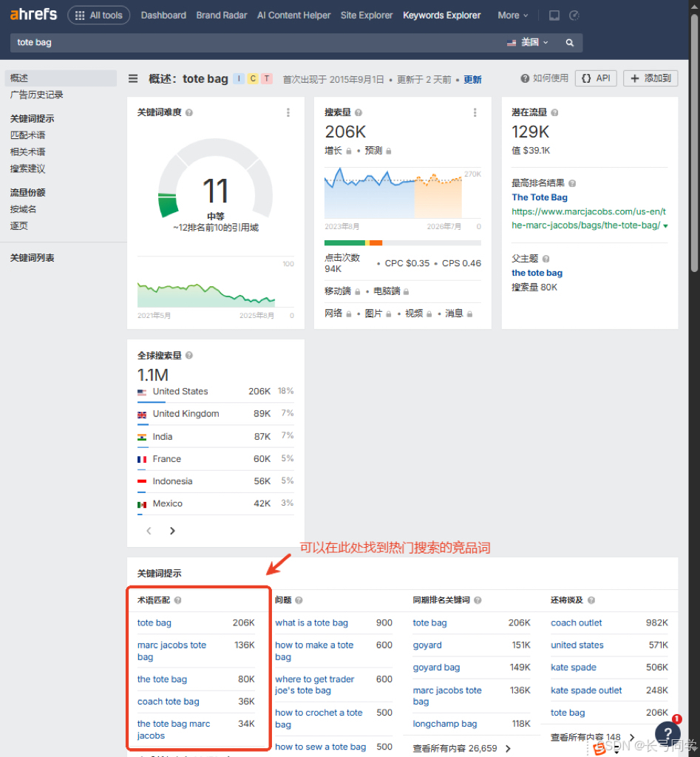700x757 pixels.
Task: Open 搜索建议 in the sidebar
Action: click(x=27, y=169)
